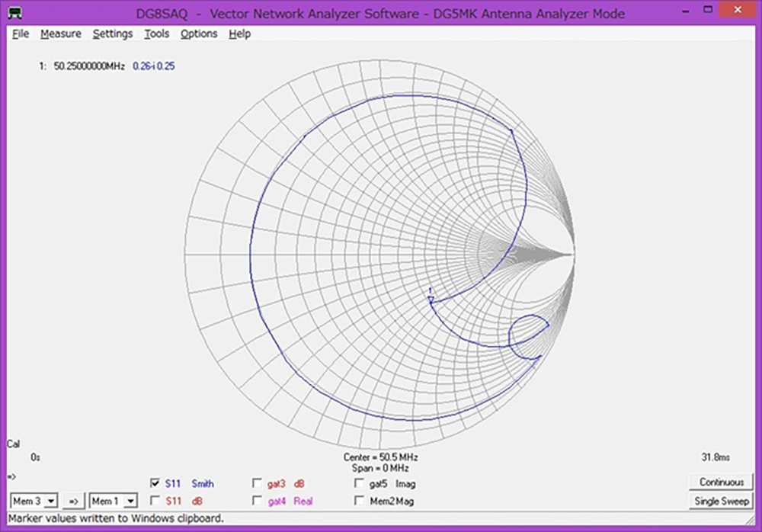Expand the Mem 3 dropdown

click(x=51, y=501)
